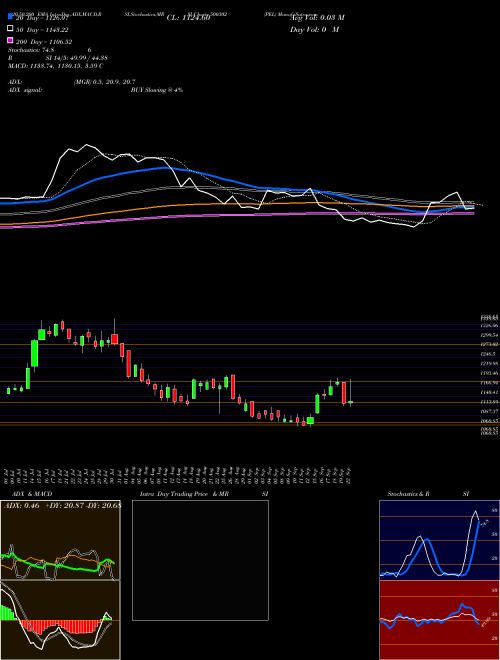Open the empty Intra Day Trading Price panel
This screenshot has width=500, height=660.
[x=200, y=560]
